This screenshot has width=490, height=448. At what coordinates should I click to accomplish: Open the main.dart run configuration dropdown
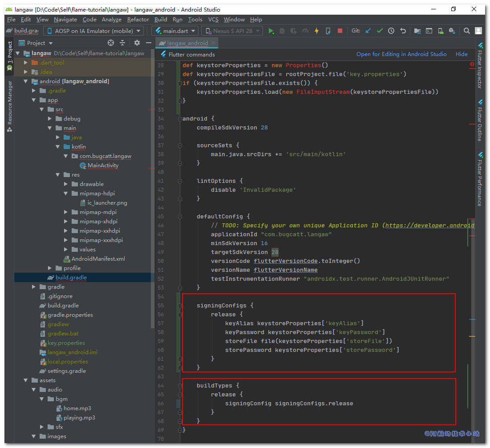coord(174,31)
